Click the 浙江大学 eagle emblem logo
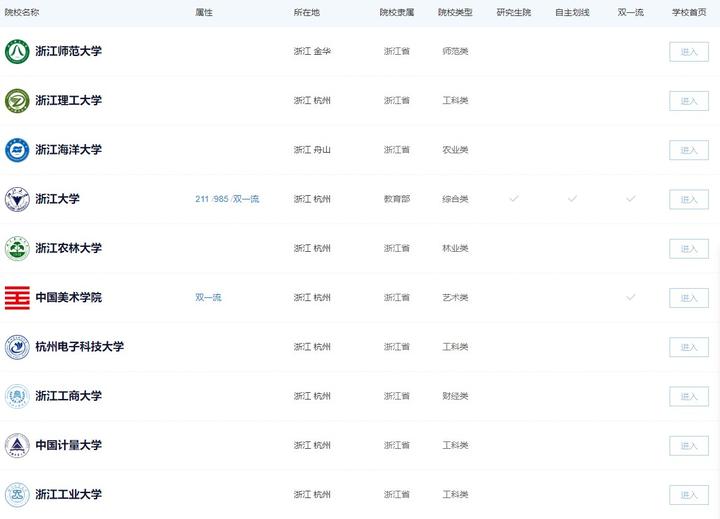The image size is (720, 519). tap(17, 199)
